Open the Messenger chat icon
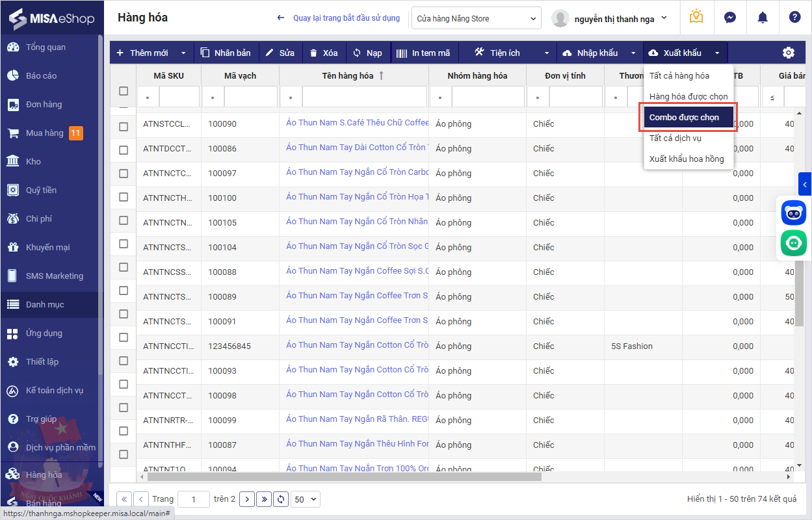 click(x=730, y=18)
